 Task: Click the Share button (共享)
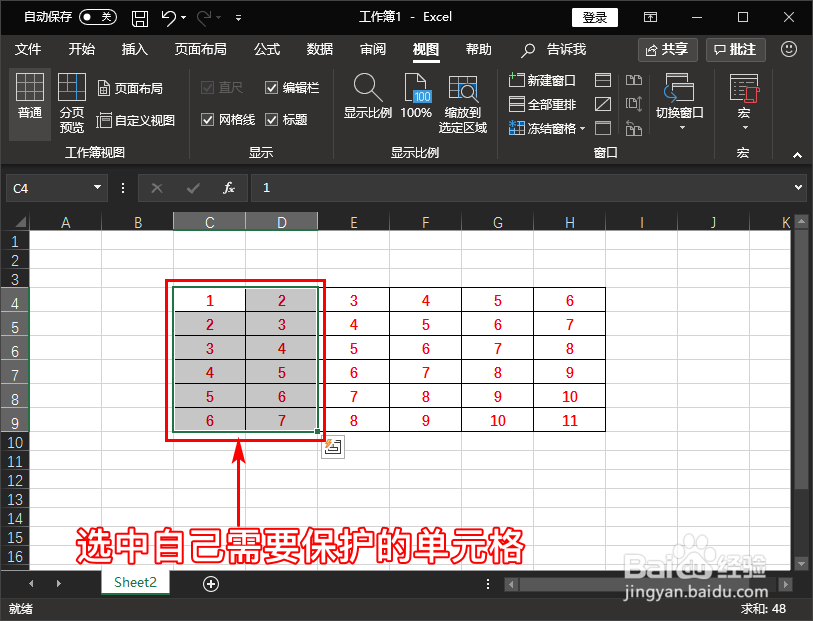pos(667,49)
